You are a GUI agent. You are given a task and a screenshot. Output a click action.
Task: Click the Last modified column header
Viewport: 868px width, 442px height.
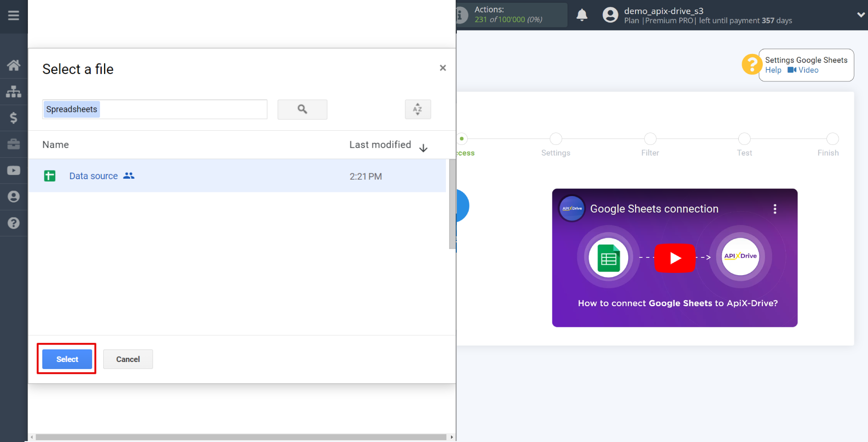380,144
